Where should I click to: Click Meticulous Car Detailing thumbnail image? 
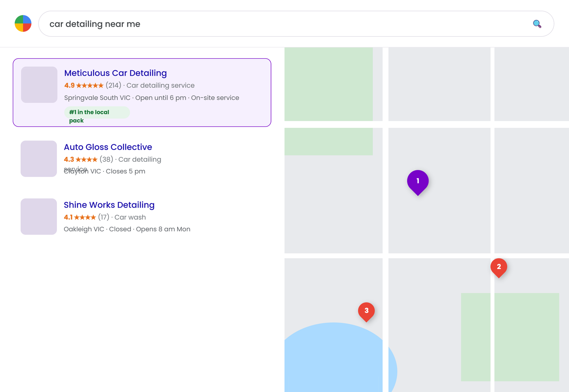(x=39, y=85)
